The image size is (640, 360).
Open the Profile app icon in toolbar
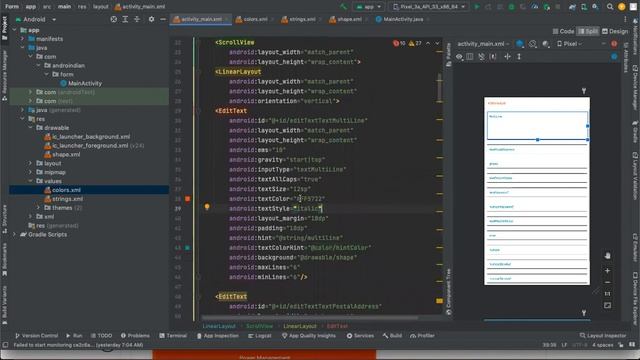(x=535, y=7)
